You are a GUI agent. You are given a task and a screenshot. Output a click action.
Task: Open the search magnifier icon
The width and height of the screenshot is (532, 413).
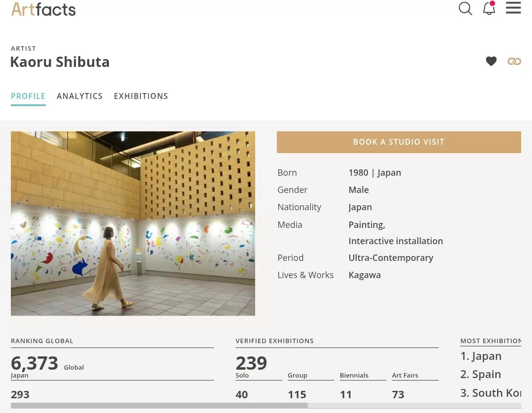click(465, 8)
